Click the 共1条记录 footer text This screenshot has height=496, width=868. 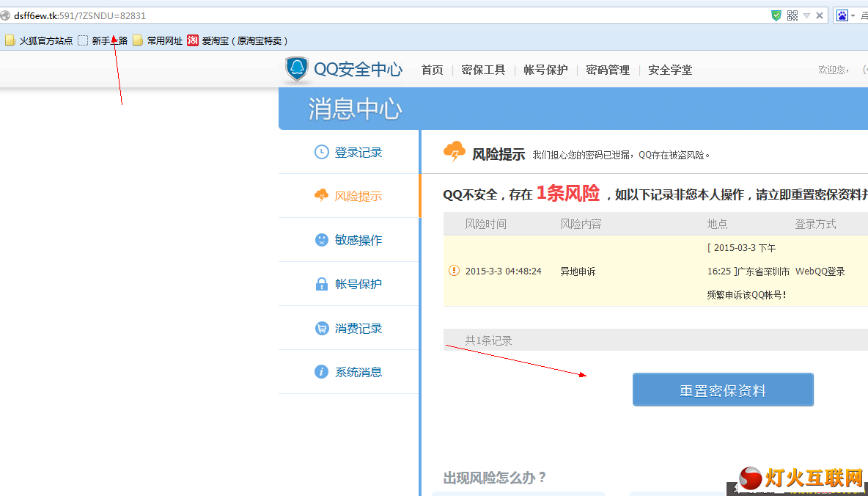[x=488, y=340]
